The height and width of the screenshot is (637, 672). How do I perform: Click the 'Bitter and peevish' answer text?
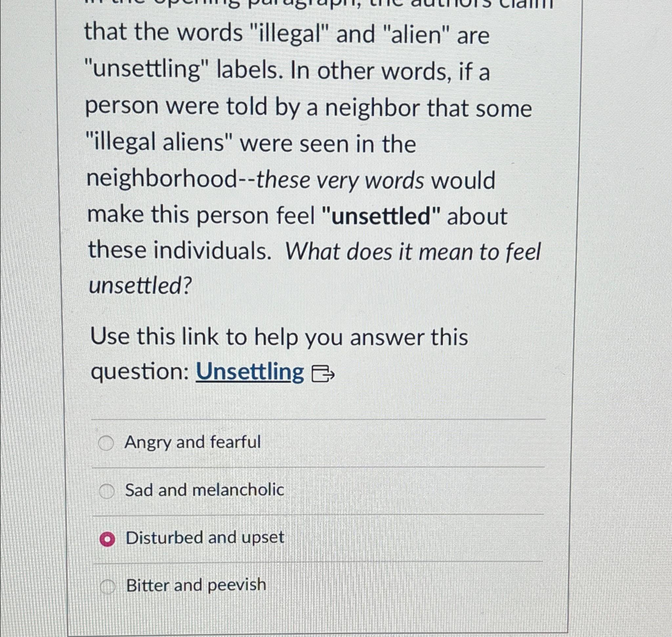(x=196, y=586)
